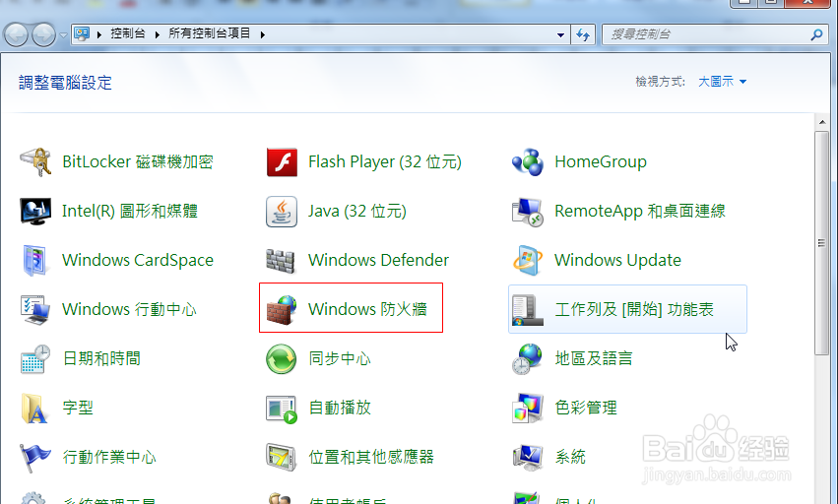Open 檢視方式 大圖示 dropdown
Viewport: 838px width, 504px height.
tap(722, 82)
